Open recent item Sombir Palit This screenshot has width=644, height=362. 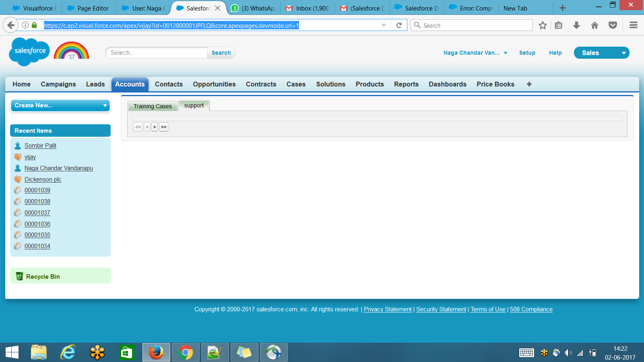[40, 146]
